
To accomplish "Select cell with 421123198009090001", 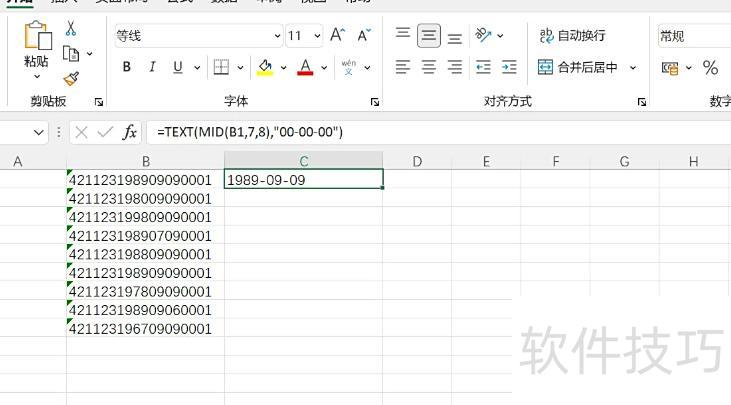I will [x=145, y=199].
